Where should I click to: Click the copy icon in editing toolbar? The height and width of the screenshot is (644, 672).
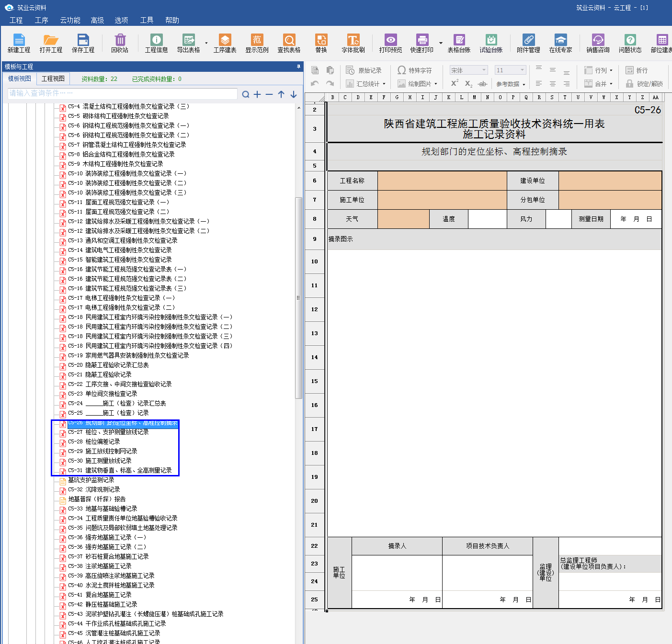click(315, 70)
